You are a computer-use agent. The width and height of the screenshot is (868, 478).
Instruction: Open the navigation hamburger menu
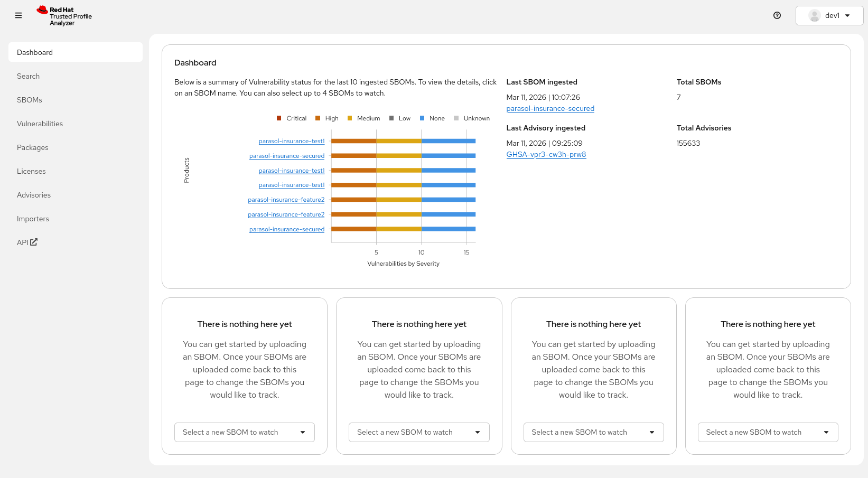tap(18, 15)
